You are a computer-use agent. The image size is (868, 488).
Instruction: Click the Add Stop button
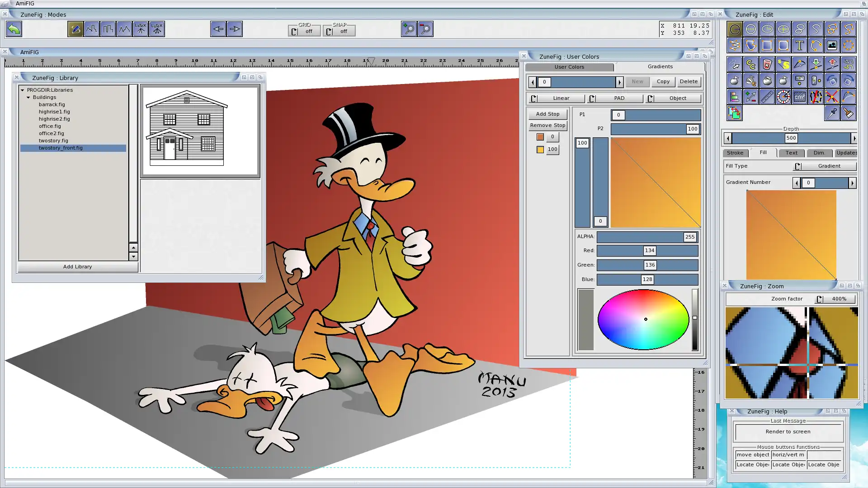547,114
